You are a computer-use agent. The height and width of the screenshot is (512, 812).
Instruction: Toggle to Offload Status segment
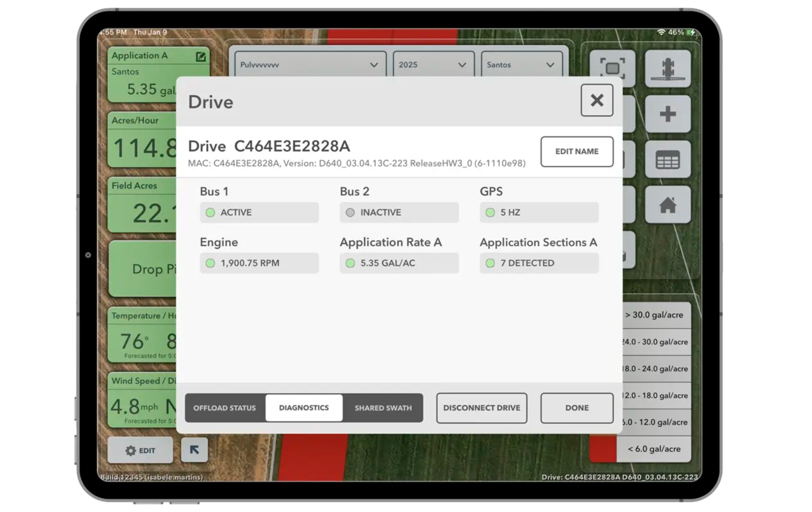tap(225, 408)
